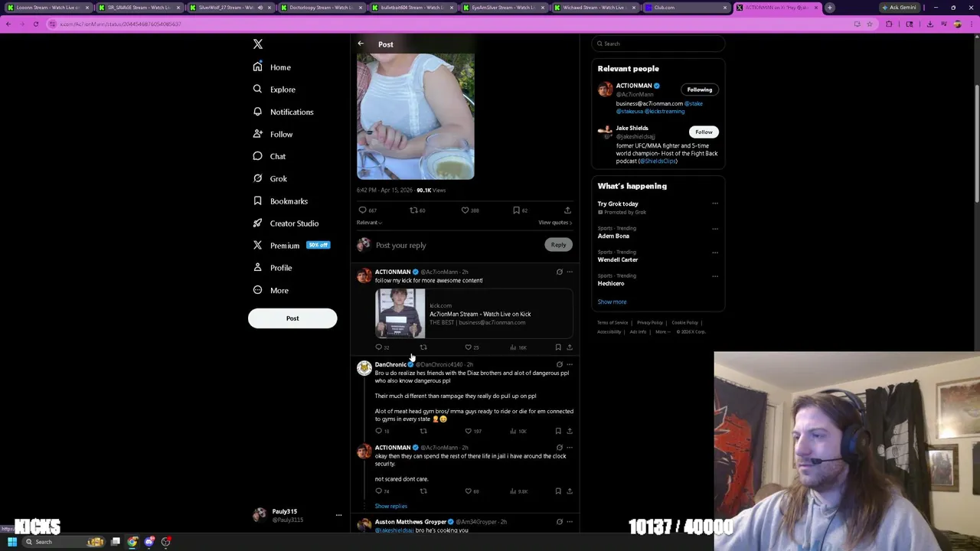This screenshot has height=551, width=980.
Task: Open the Windows Start menu
Action: (11, 542)
